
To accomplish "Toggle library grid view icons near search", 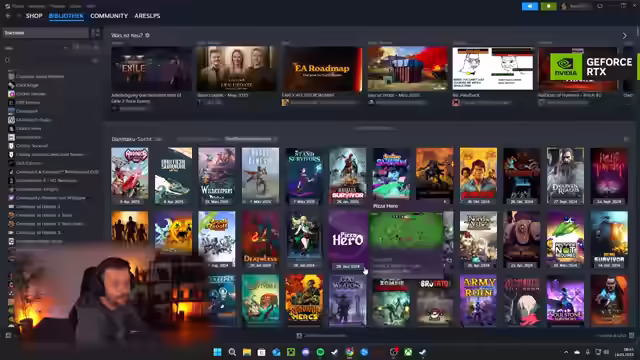I will click(x=96, y=33).
